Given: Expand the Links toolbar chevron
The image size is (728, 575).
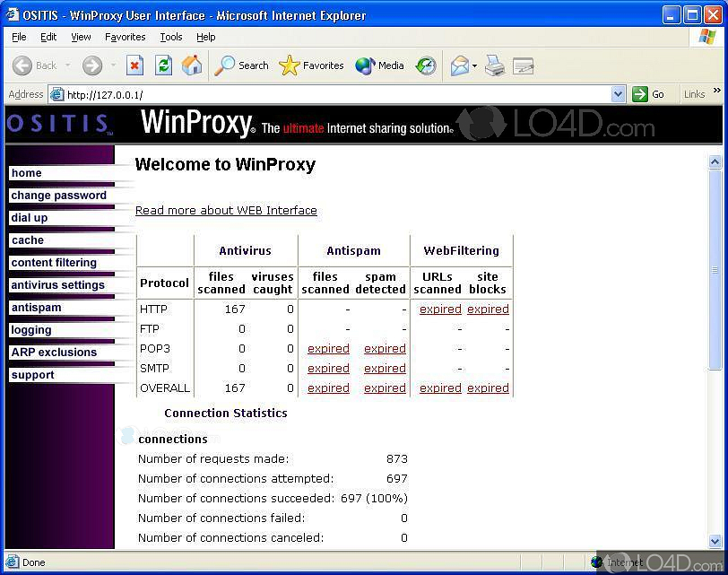Looking at the screenshot, I should (717, 90).
